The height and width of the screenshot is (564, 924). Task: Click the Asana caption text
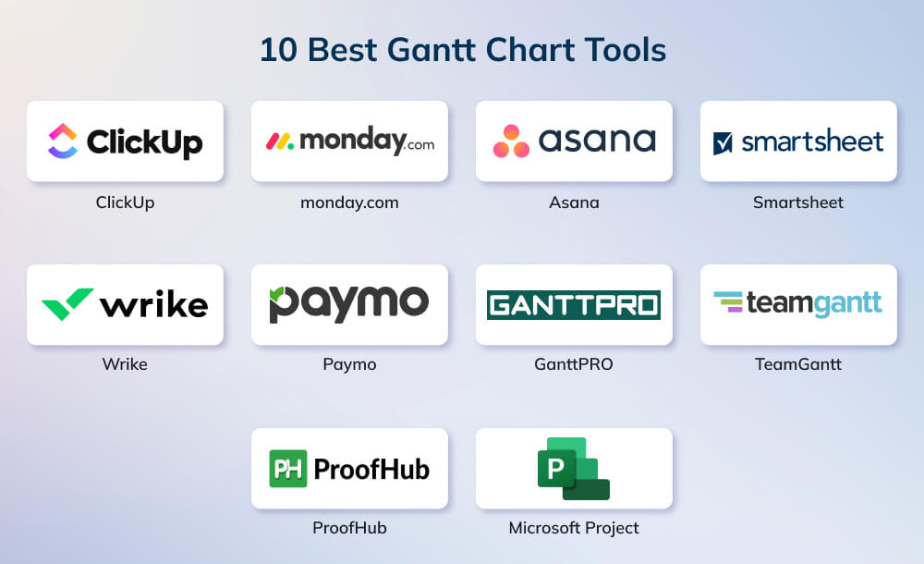click(574, 202)
